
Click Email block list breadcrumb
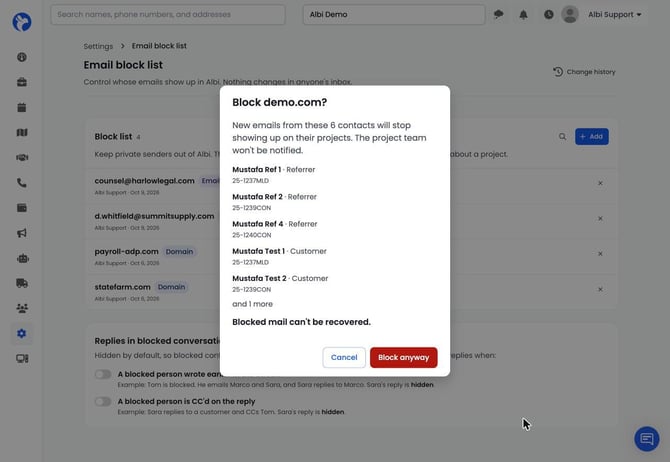(159, 46)
